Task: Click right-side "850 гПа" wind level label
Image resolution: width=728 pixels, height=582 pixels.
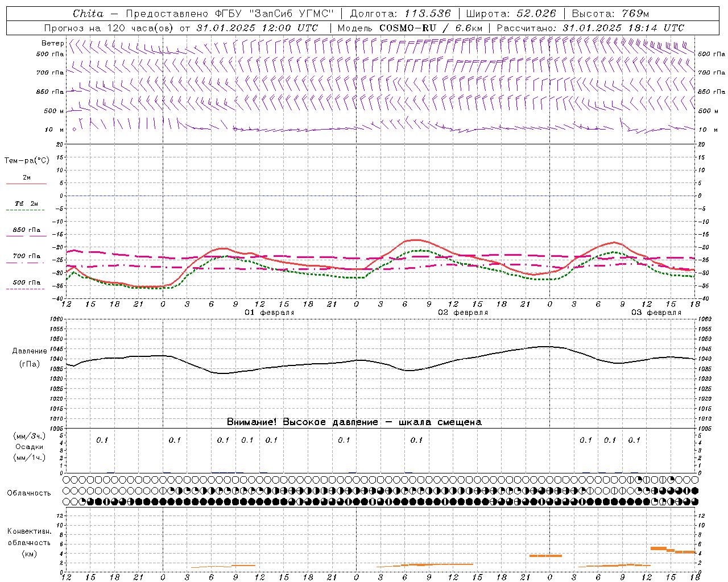Action: 712,92
